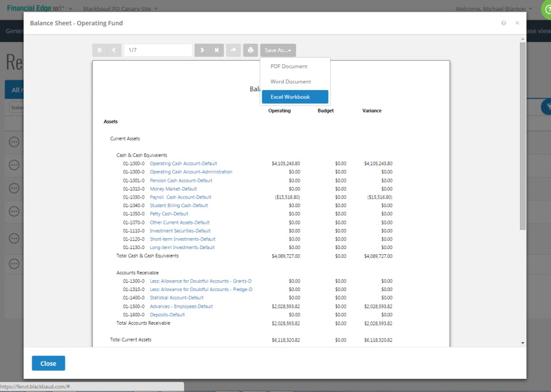Click the page number field
This screenshot has height=392, width=551.
(158, 51)
